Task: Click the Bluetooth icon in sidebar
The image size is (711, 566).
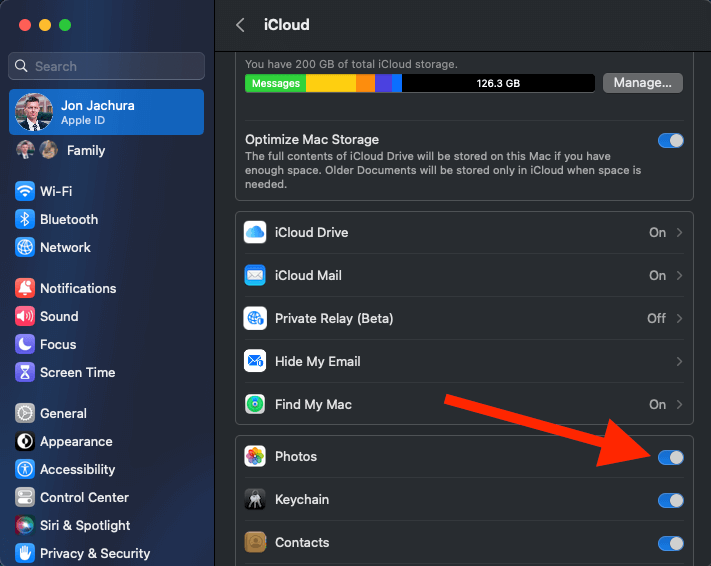Action: pyautogui.click(x=24, y=219)
